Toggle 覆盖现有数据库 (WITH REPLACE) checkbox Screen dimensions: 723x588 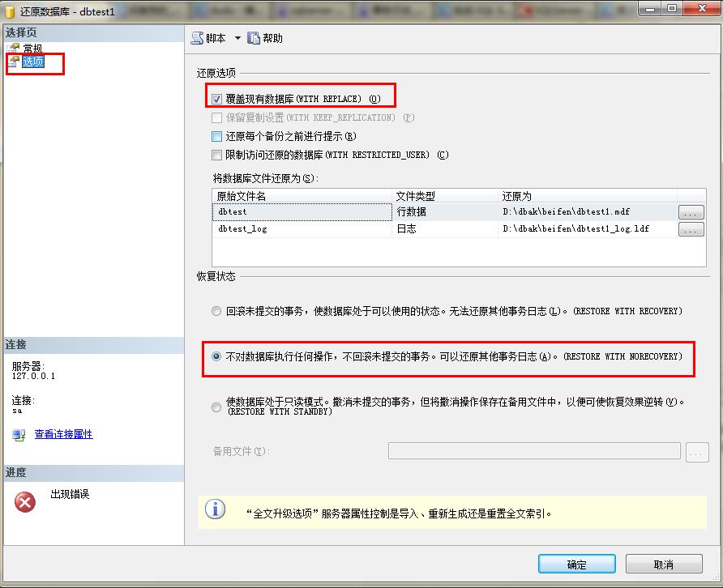[x=216, y=99]
